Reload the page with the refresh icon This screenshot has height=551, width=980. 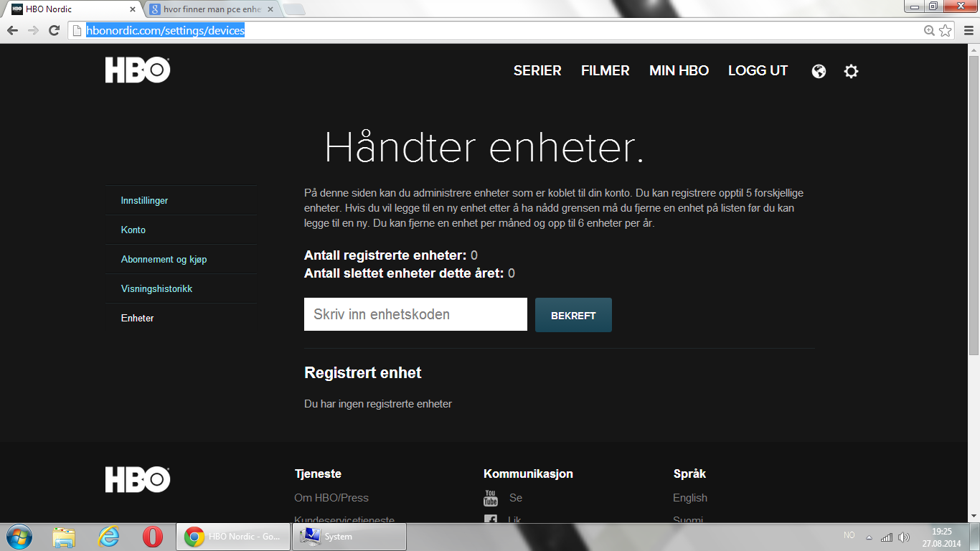point(54,30)
